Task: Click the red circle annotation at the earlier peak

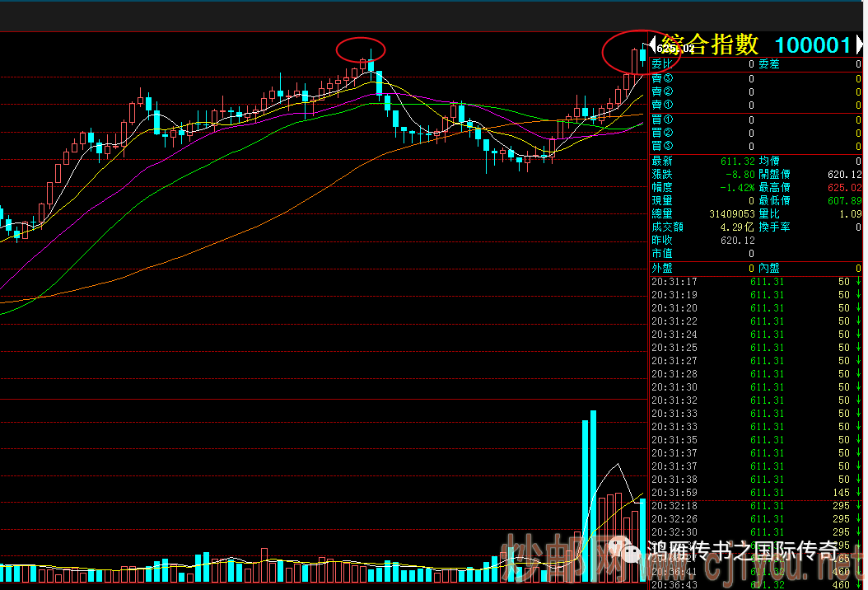Action: point(361,49)
